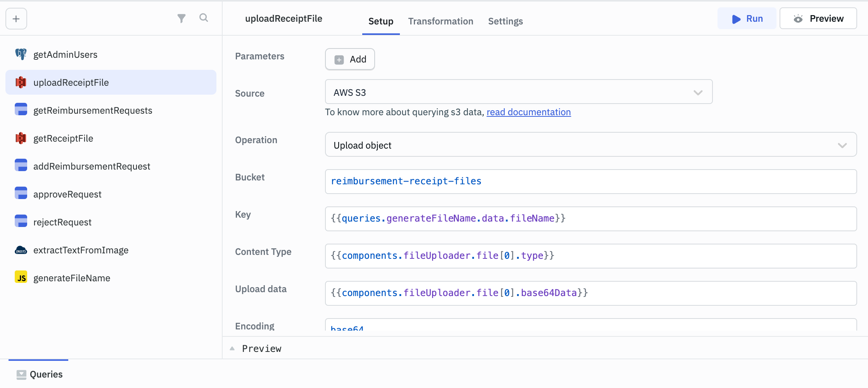
Task: Run the uploadReceiptFile query
Action: [x=746, y=18]
